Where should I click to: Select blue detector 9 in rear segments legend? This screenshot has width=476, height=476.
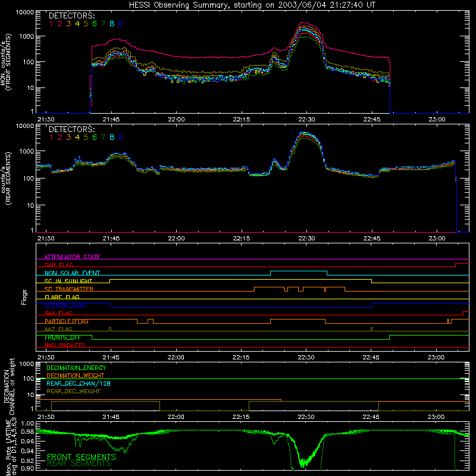121,137
